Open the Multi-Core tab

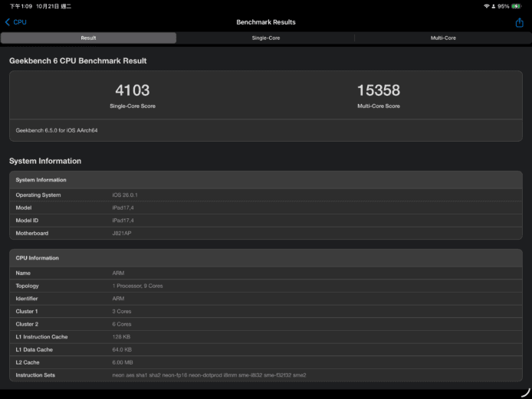443,38
